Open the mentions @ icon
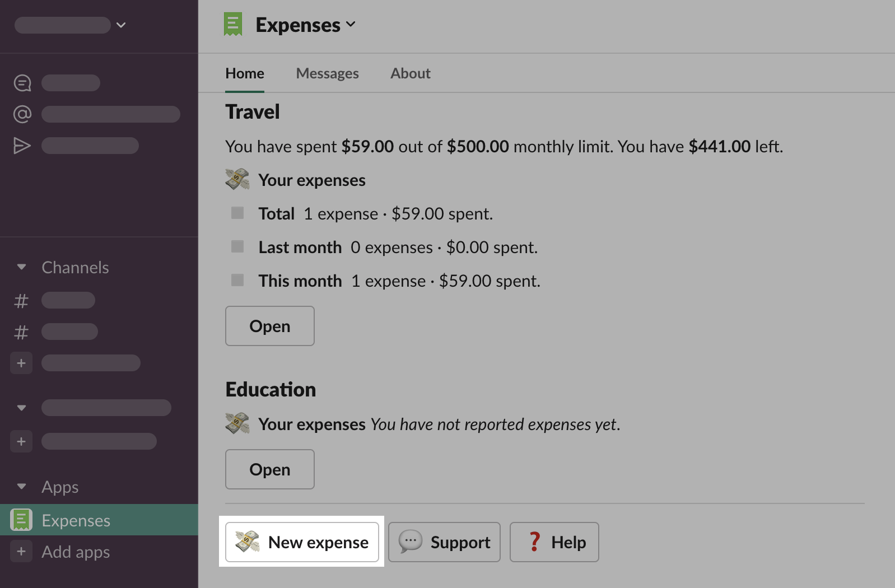 click(22, 114)
